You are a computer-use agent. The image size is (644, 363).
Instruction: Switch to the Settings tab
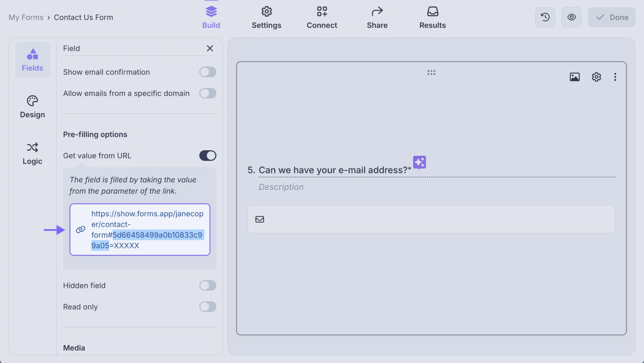pos(266,17)
